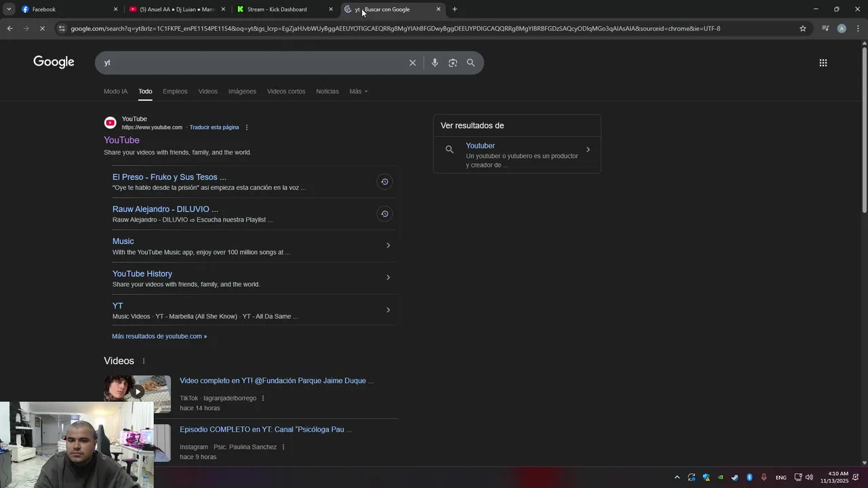This screenshot has width=868, height=488.
Task: Open the YouTube main result link
Action: tap(121, 140)
